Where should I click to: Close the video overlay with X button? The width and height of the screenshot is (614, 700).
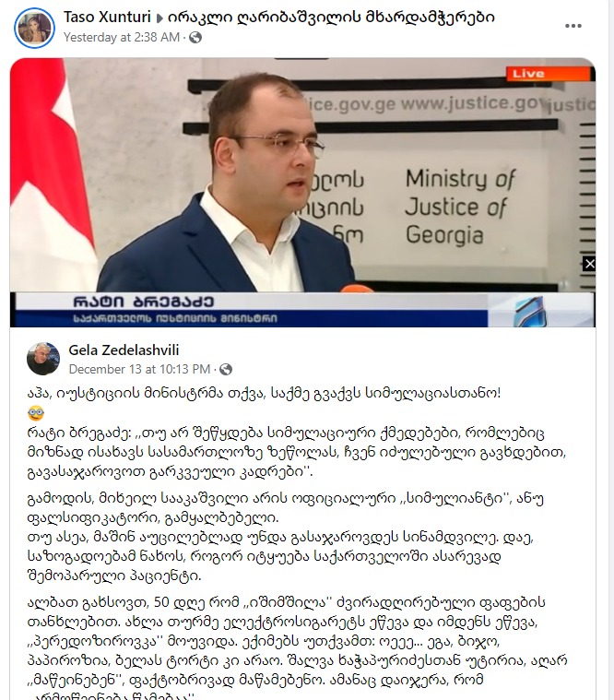click(589, 265)
